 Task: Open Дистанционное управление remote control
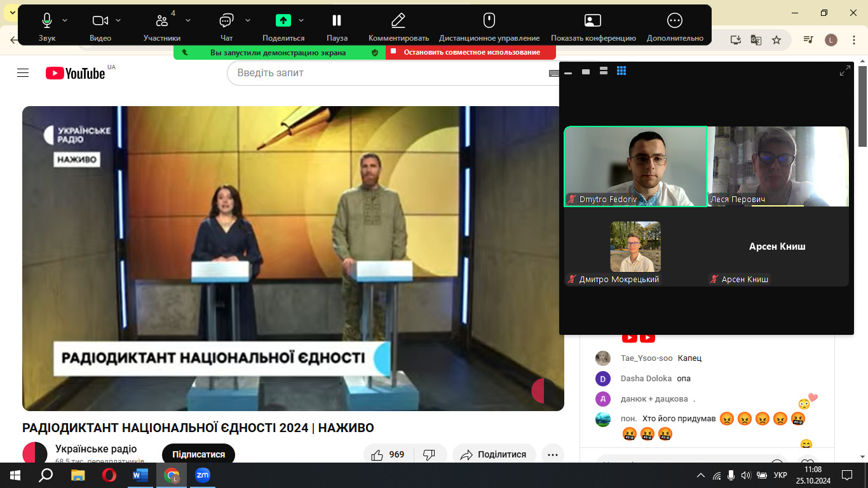click(489, 21)
